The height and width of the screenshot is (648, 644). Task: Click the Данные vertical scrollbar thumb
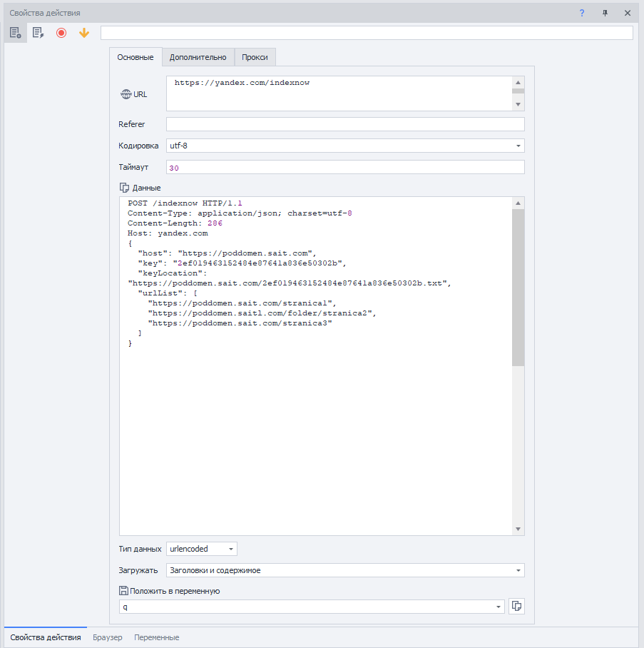(x=518, y=287)
